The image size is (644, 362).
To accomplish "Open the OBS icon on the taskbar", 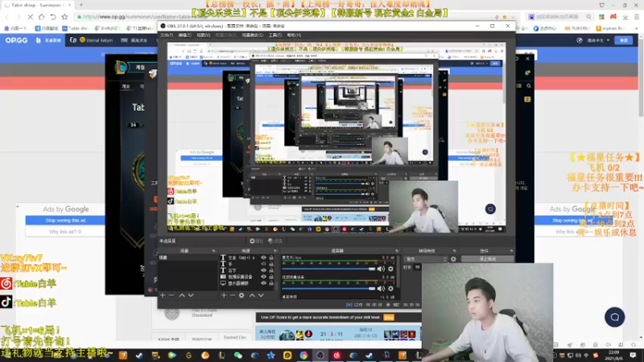I will (320, 356).
